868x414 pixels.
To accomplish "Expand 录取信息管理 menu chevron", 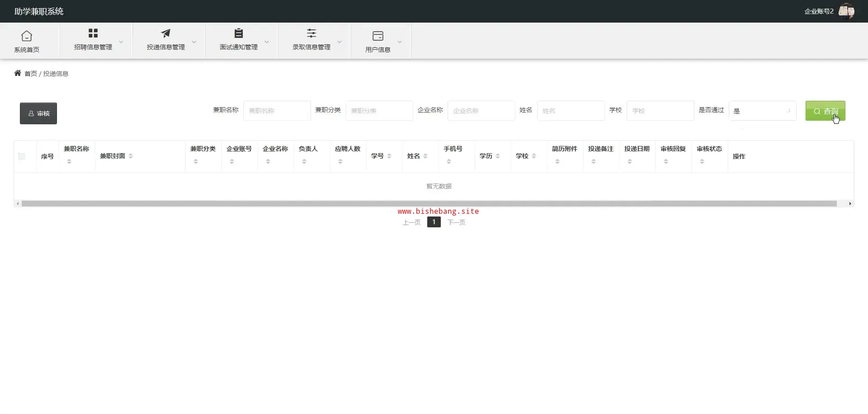I will [340, 42].
